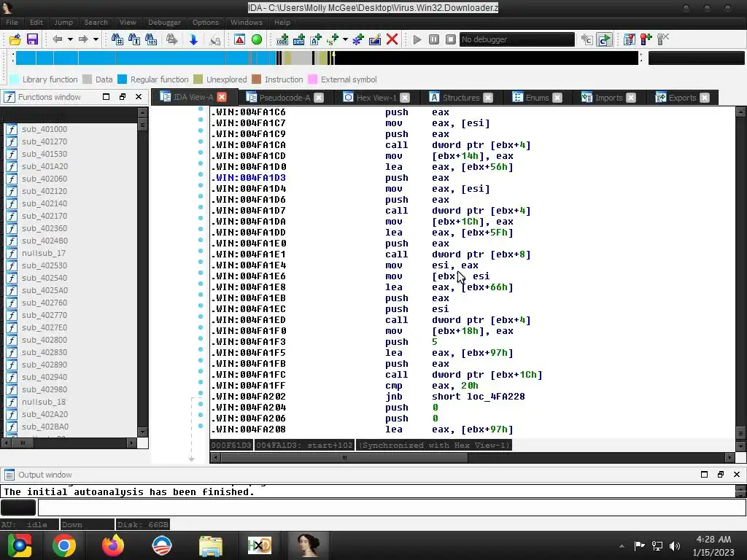
Task: Stop the debugger process
Action: (451, 39)
